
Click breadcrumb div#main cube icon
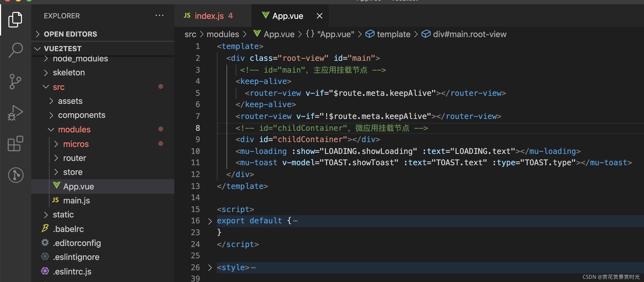click(426, 34)
